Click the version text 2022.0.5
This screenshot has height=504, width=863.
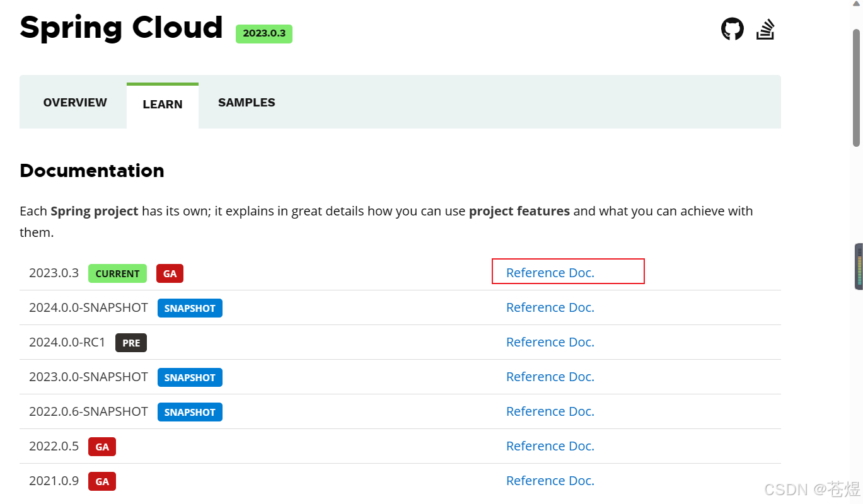[x=54, y=446]
